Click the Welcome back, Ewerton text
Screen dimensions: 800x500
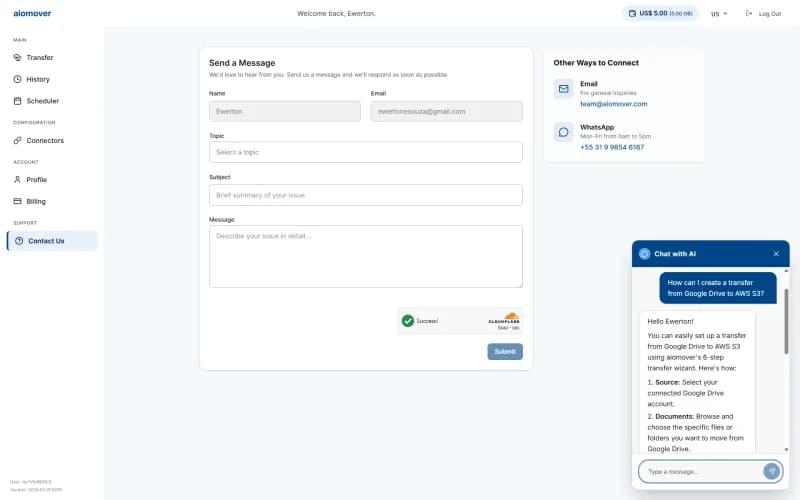coord(336,13)
